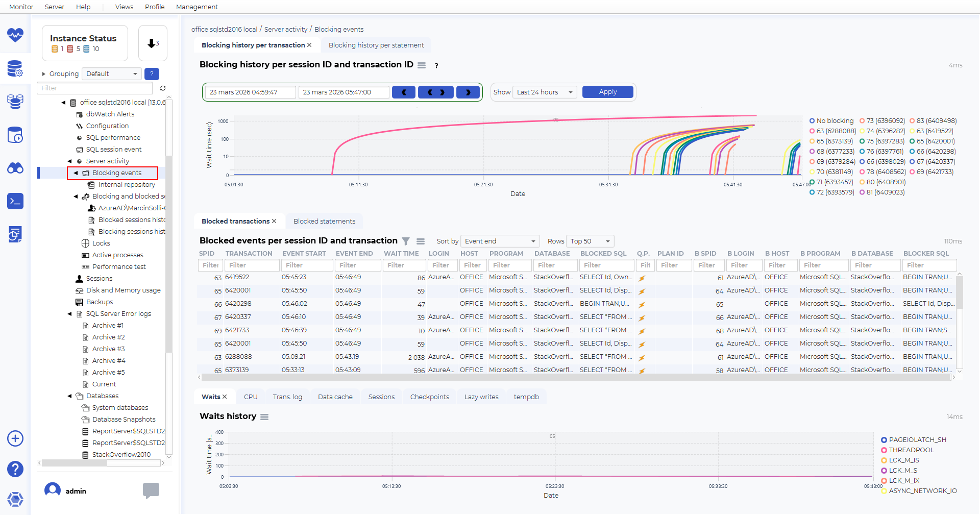Open the Sort by Event end dropdown
This screenshot has width=980, height=515.
click(500, 241)
